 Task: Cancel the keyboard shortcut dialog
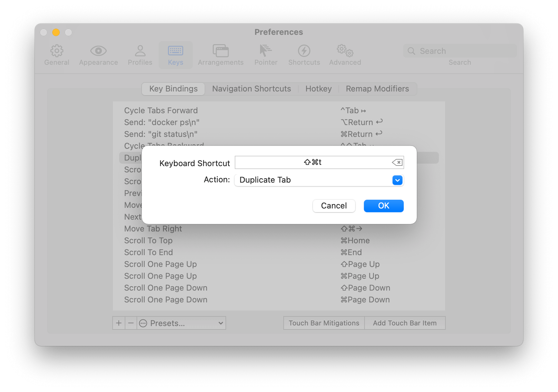tap(334, 206)
